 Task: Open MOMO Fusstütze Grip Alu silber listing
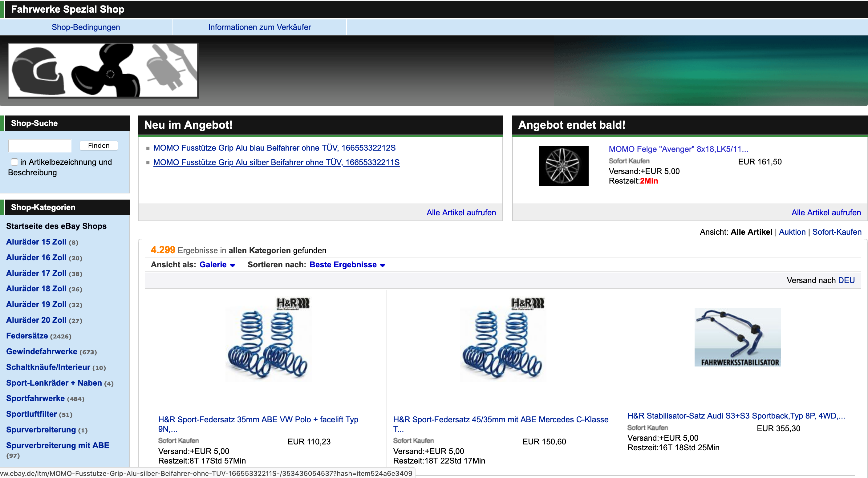tap(276, 162)
